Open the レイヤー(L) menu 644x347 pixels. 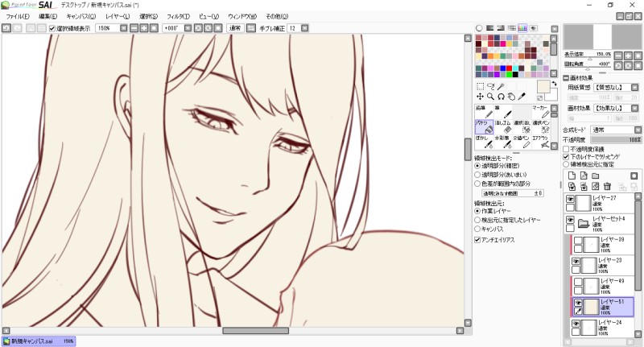coord(118,16)
